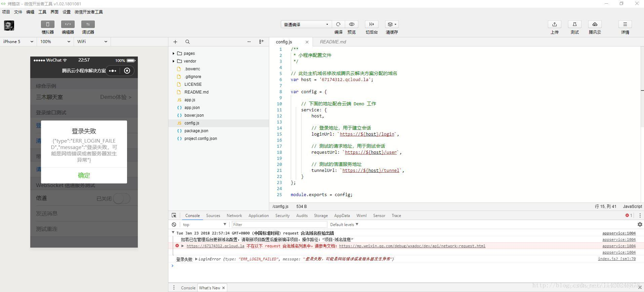
Task: Open the Tencent Cloud icon
Action: pos(595,24)
